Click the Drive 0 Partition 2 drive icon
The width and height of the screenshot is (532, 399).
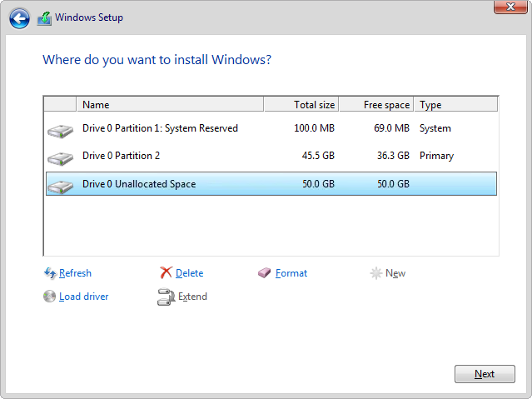[x=60, y=157]
